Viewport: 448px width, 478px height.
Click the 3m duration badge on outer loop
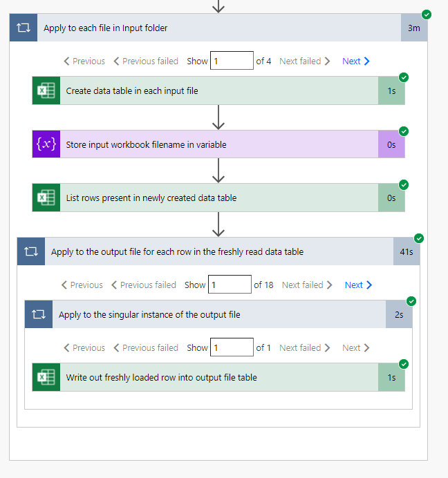pos(413,28)
